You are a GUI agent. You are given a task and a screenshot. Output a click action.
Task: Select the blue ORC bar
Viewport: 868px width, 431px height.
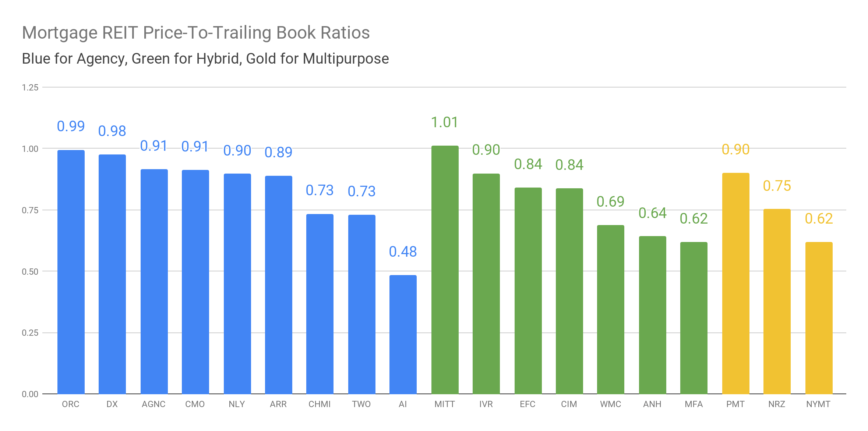(71, 272)
